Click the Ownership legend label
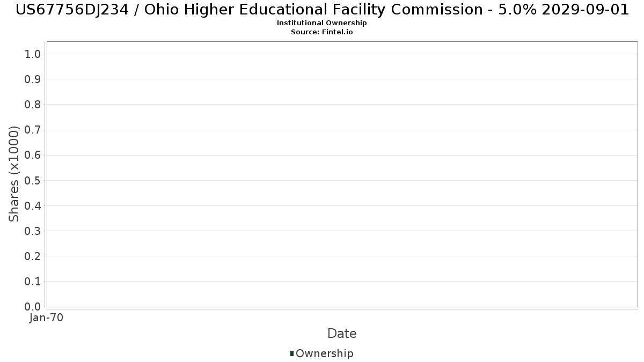This screenshot has height=362, width=644. coord(324,353)
